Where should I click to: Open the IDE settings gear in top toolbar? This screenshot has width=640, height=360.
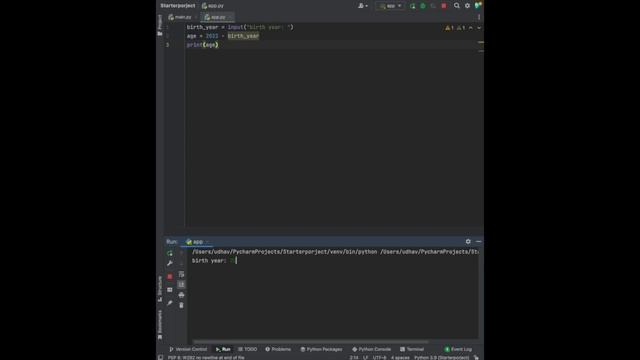467,6
